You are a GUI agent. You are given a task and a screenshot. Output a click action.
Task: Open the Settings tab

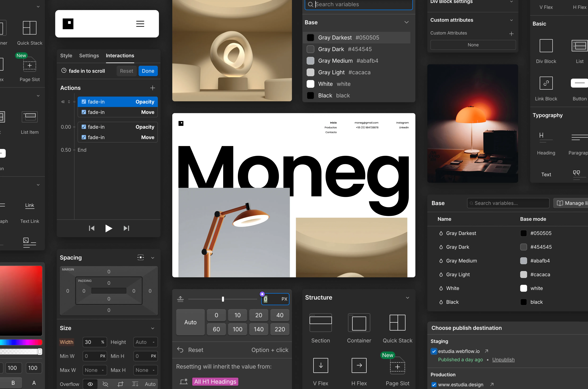pos(89,56)
